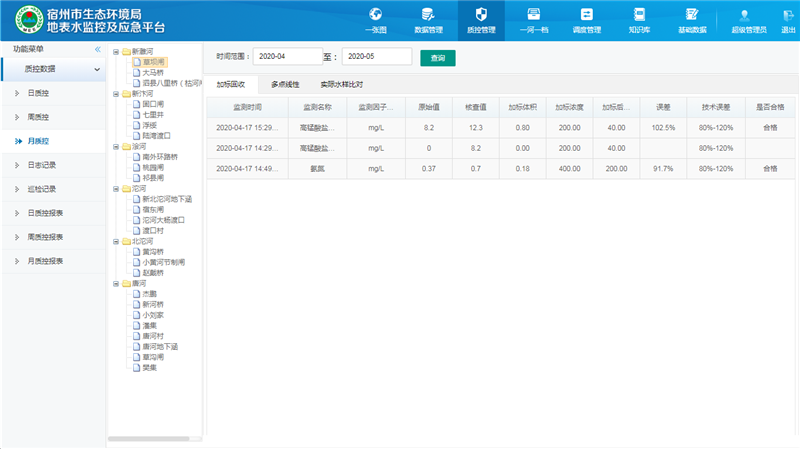Image resolution: width=800 pixels, height=449 pixels.
Task: Click the 91.7% error value cell
Action: click(663, 169)
